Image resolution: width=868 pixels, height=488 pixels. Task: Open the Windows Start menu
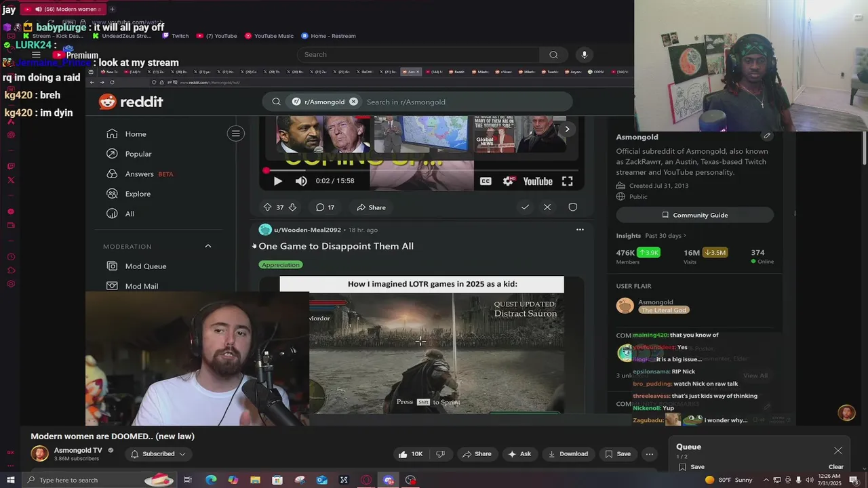point(10,480)
